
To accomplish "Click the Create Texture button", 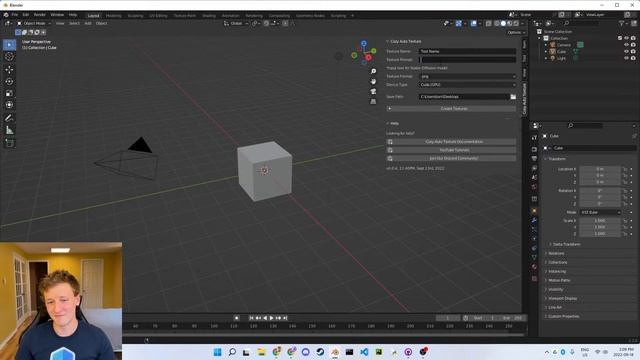I will click(x=451, y=109).
